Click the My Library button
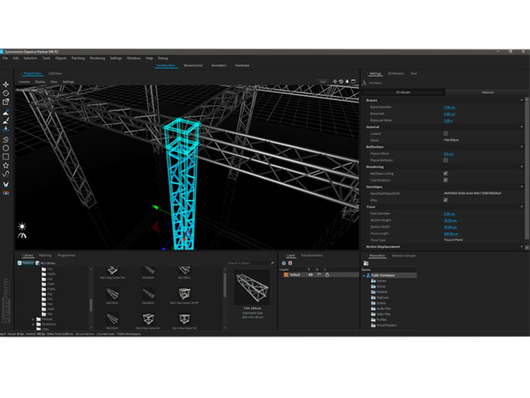Image resolution: width=530 pixels, height=398 pixels. tap(46, 263)
